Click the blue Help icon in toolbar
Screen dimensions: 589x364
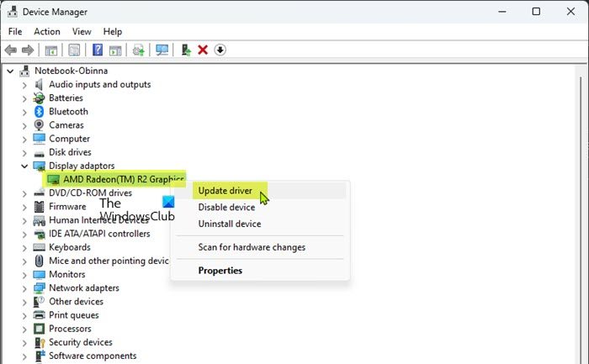point(98,50)
